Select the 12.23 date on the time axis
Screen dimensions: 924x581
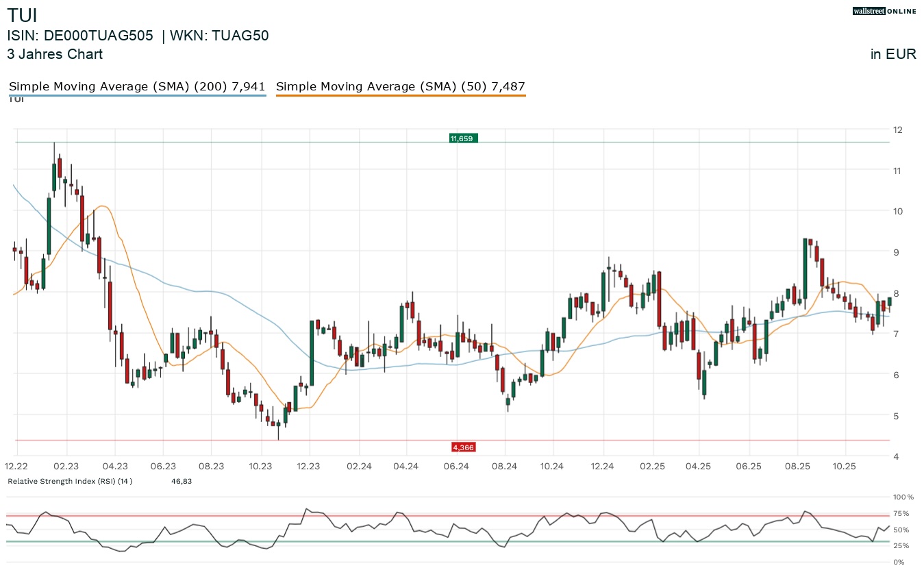pos(309,466)
